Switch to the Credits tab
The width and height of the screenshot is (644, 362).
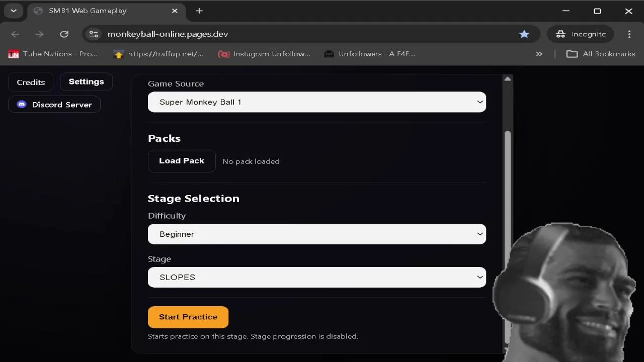(31, 82)
